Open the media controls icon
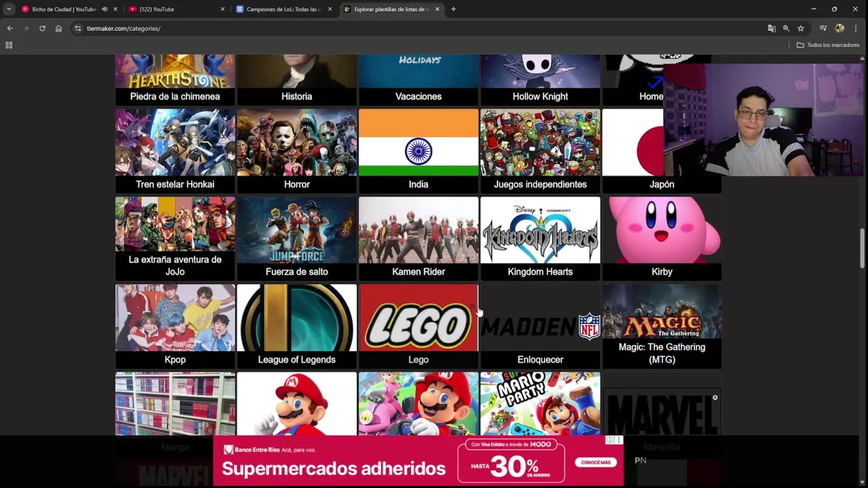868x488 pixels. pos(823,28)
